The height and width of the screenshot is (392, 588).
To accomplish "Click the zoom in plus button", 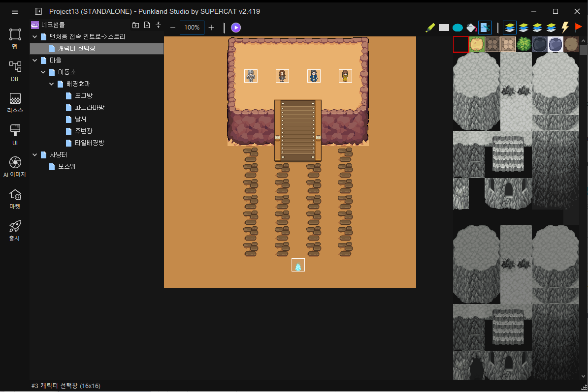I will 211,28.
